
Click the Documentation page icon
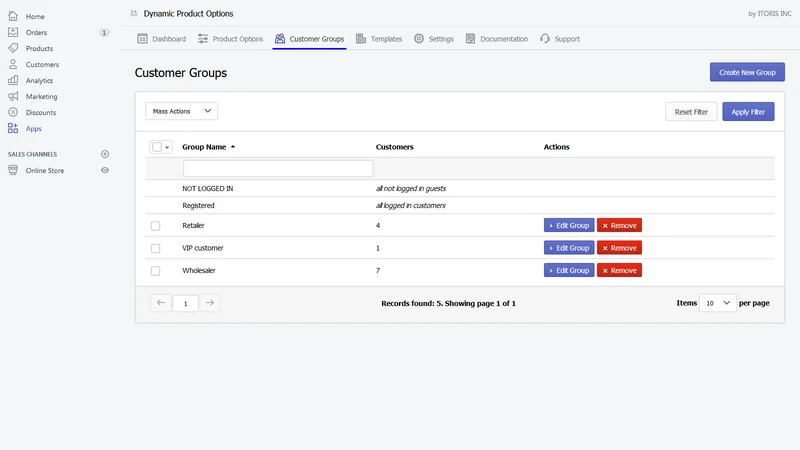point(470,39)
